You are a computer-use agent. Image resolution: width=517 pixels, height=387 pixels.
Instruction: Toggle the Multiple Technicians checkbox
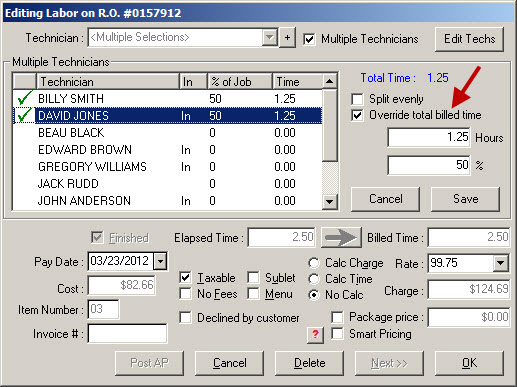(309, 39)
